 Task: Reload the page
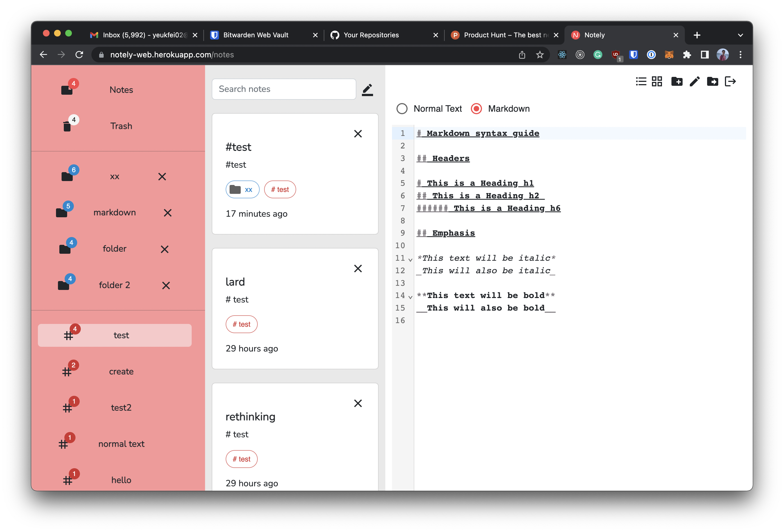pos(79,55)
